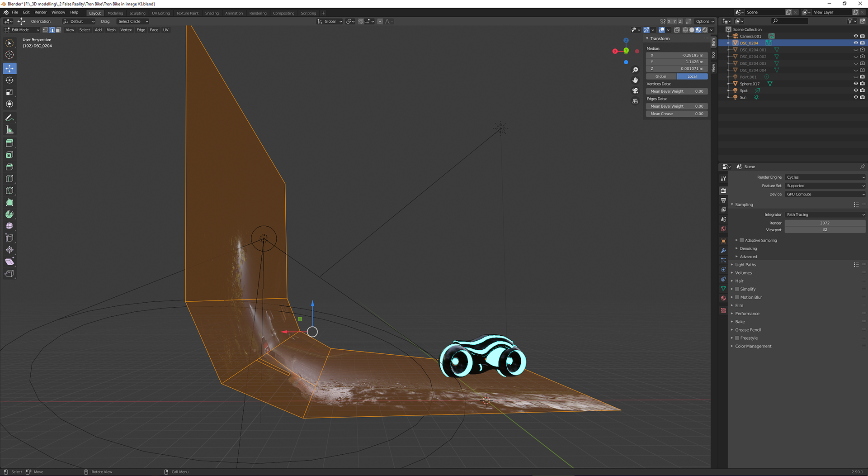Switch to vertex select mode
The width and height of the screenshot is (868, 476).
pos(45,30)
